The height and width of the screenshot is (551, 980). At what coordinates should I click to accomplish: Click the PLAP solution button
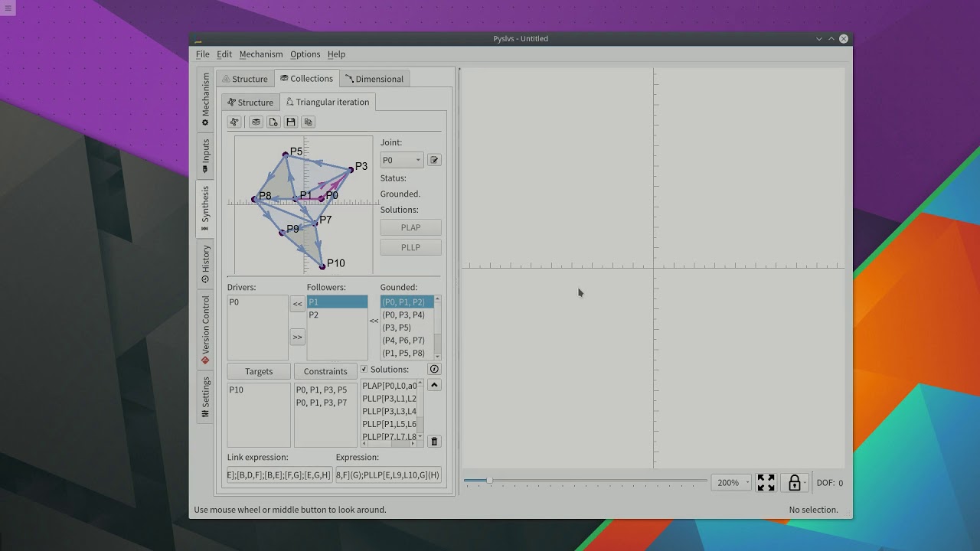point(410,227)
